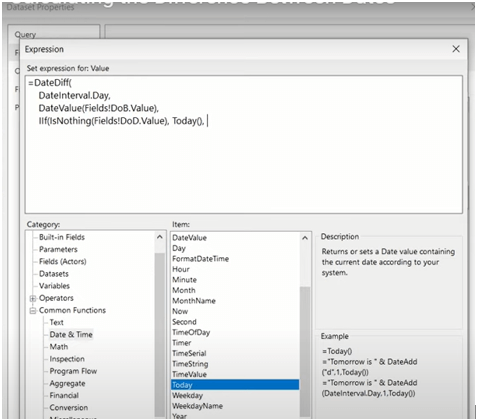Select FormatDateTime item
Viewport: 477px width, 419px height.
point(200,259)
